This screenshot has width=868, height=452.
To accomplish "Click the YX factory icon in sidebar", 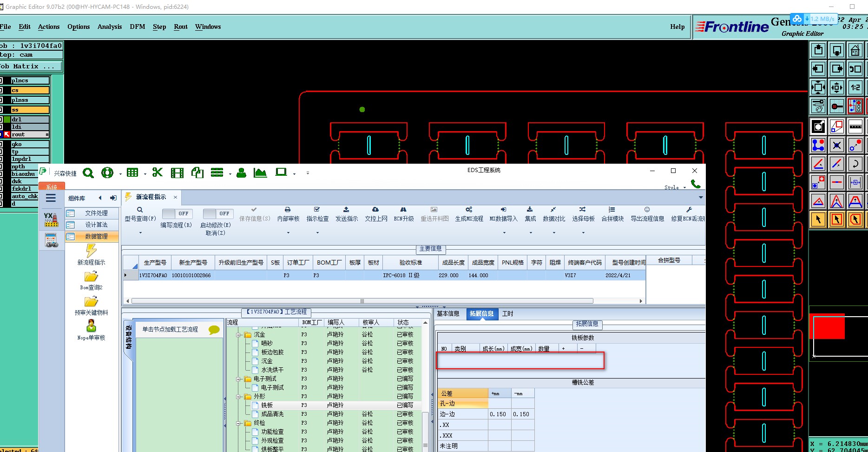I will click(x=51, y=219).
